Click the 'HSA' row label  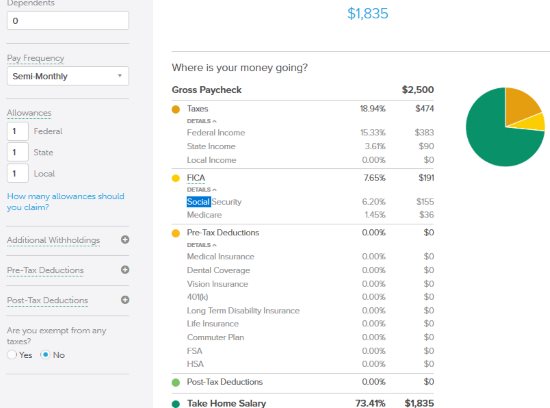195,364
